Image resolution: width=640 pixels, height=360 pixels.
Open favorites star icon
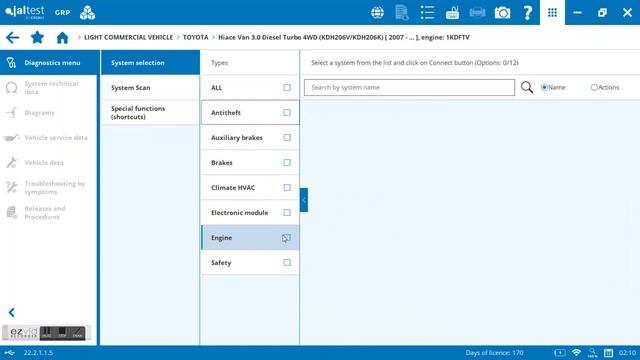(37, 37)
